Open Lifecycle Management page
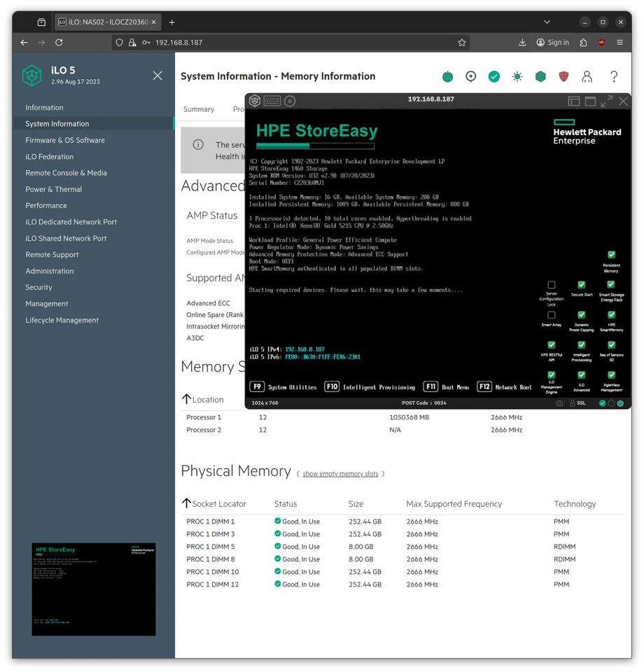 [x=62, y=320]
